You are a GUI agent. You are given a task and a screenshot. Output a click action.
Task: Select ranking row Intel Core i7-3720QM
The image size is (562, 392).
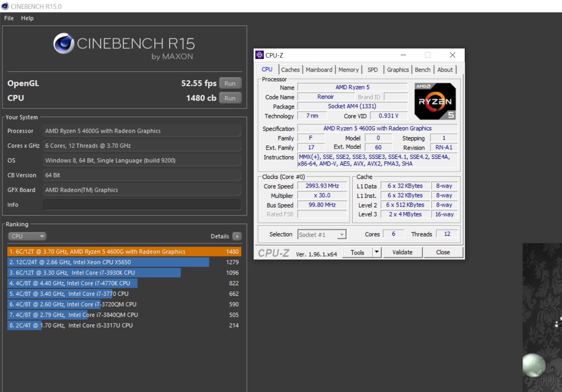(124, 304)
